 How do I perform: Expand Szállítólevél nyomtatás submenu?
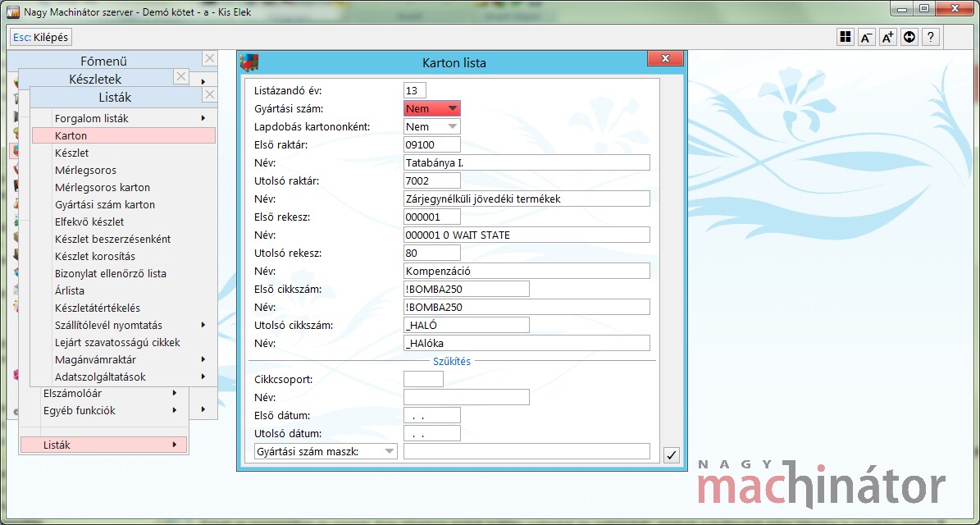pos(124,325)
